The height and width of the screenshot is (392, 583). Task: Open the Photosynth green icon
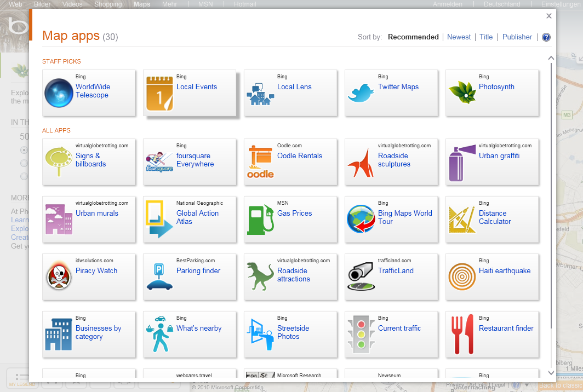coord(462,93)
